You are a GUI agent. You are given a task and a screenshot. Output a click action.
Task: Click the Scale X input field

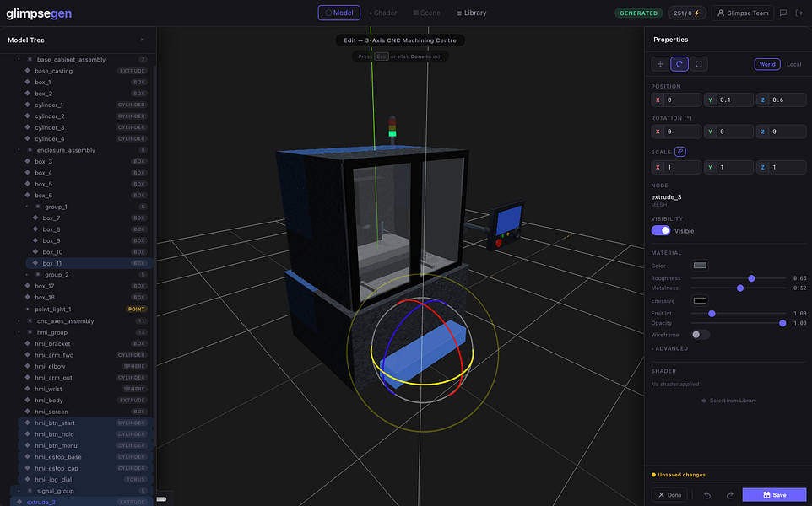tap(676, 167)
